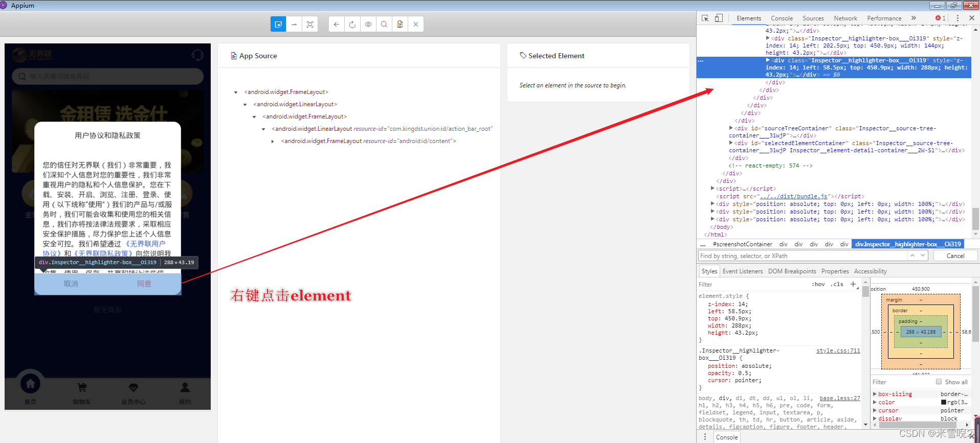Tap the member center diamond icon

tap(133, 388)
